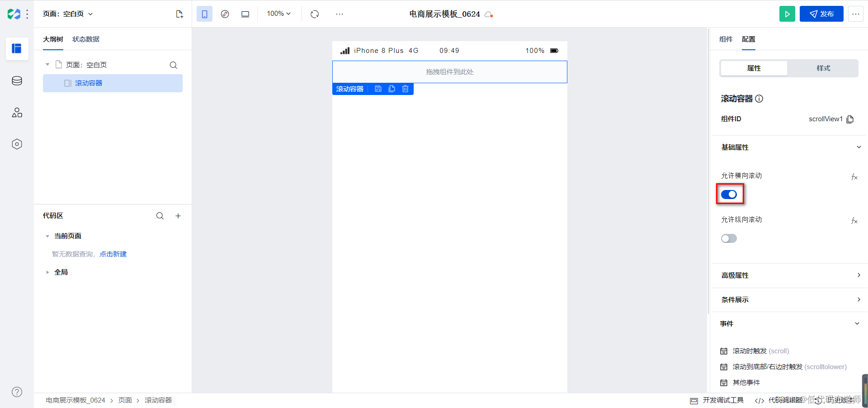Switch to the 大纲树 tab

tap(53, 39)
